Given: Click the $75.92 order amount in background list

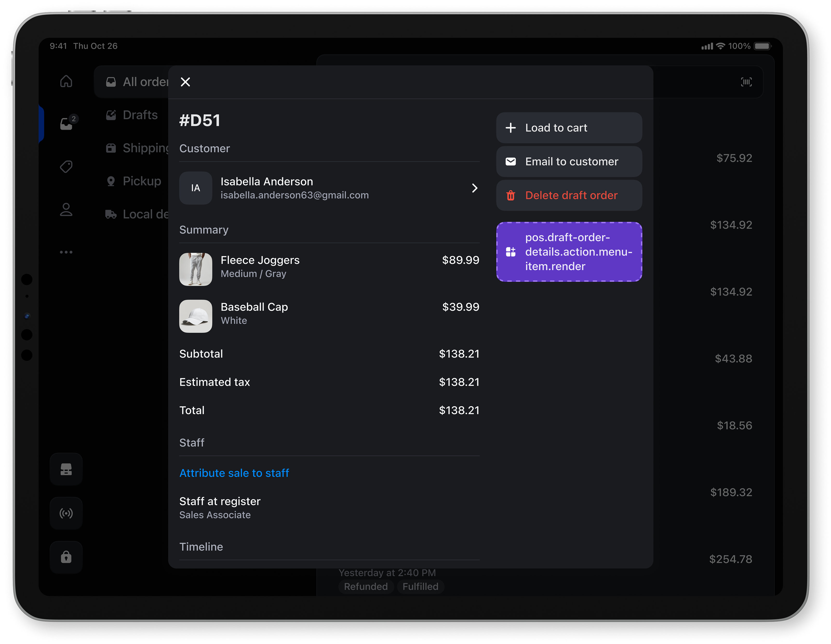Looking at the screenshot, I should click(x=734, y=158).
